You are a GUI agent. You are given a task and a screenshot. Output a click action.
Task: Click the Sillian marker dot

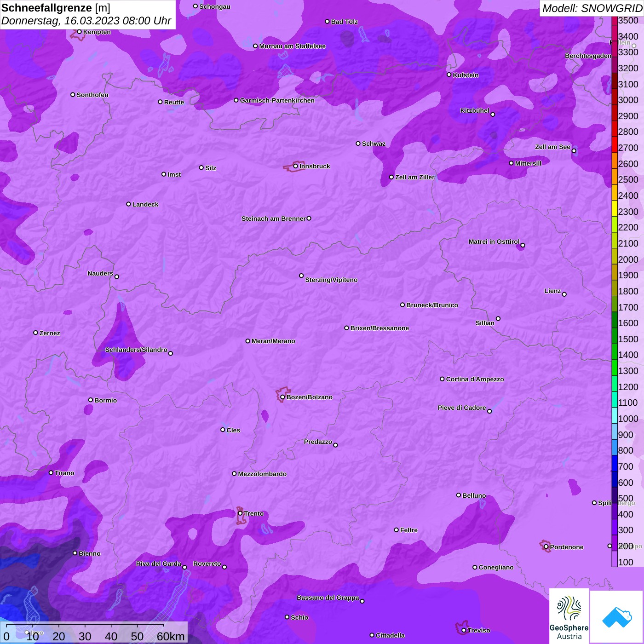(498, 318)
